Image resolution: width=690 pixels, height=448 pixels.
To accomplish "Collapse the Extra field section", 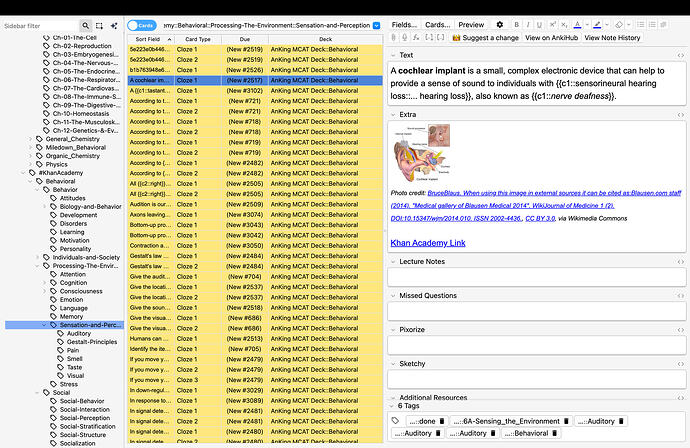I will point(393,115).
